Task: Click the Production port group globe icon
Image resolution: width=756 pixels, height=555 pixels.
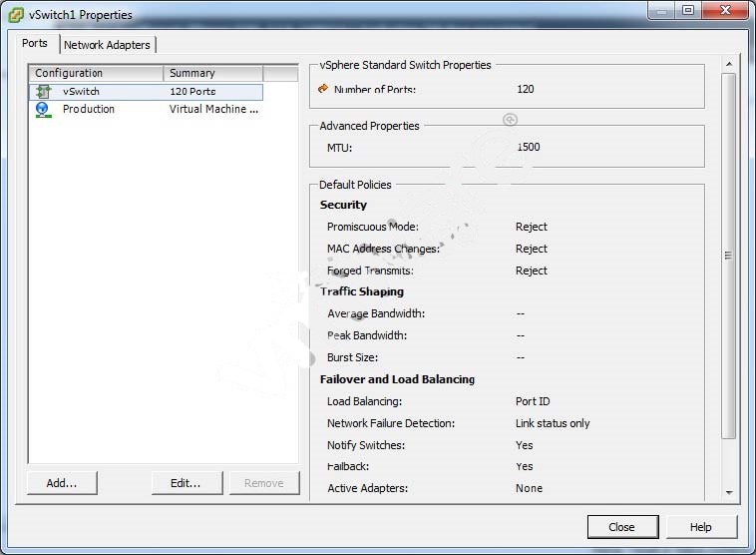Action: point(44,110)
